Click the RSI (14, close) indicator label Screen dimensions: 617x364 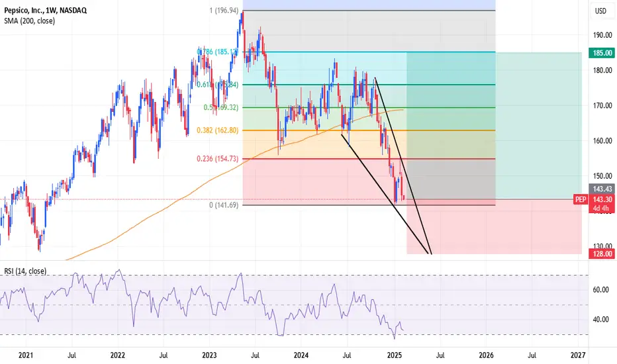coord(25,271)
